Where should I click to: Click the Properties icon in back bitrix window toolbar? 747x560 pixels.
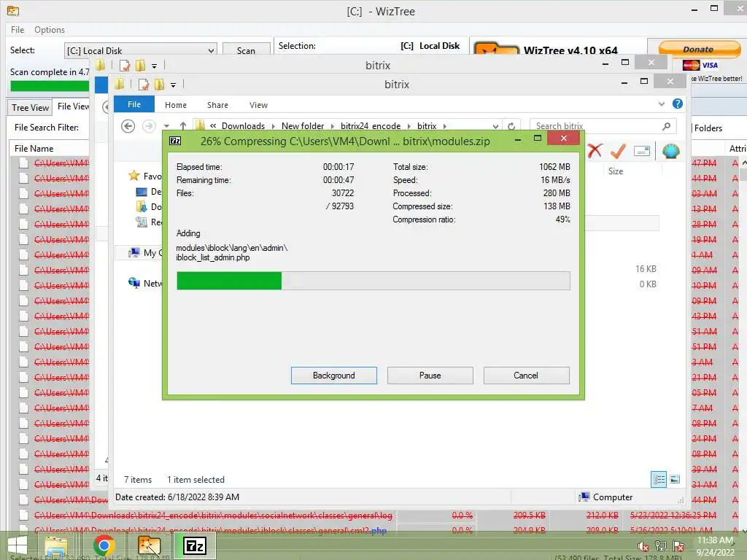tap(124, 65)
